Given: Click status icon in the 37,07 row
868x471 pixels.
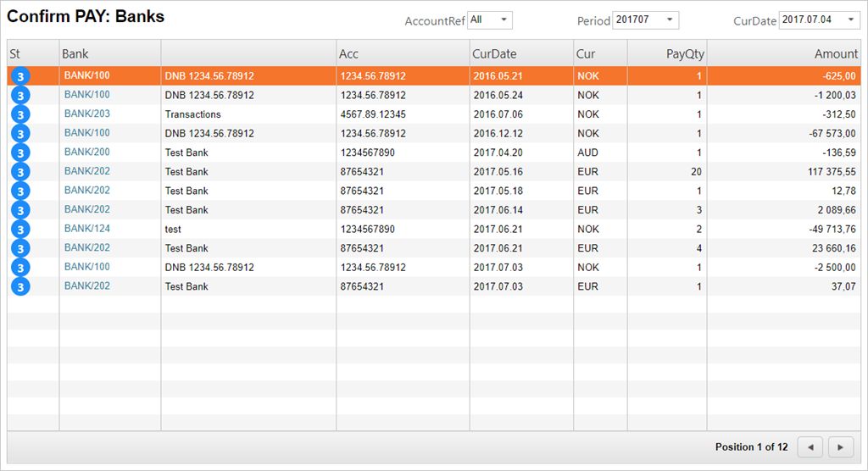Looking at the screenshot, I should [x=21, y=286].
